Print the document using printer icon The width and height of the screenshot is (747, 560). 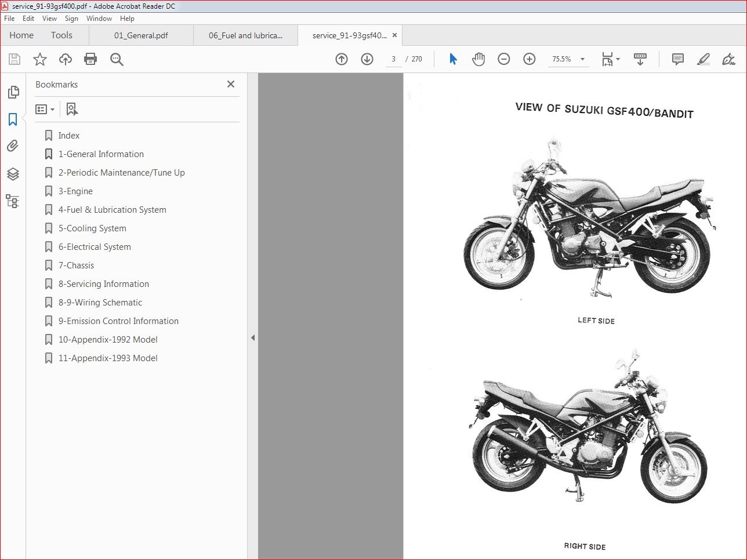point(90,59)
